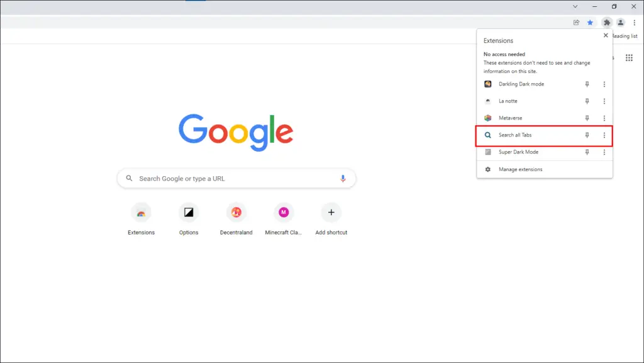The image size is (644, 363).
Task: Click the Manage extensions gear icon
Action: 487,169
